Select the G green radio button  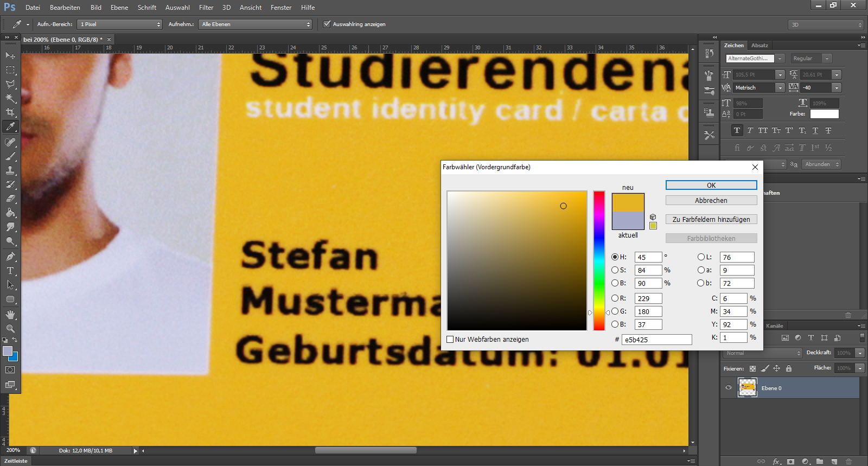coord(615,311)
